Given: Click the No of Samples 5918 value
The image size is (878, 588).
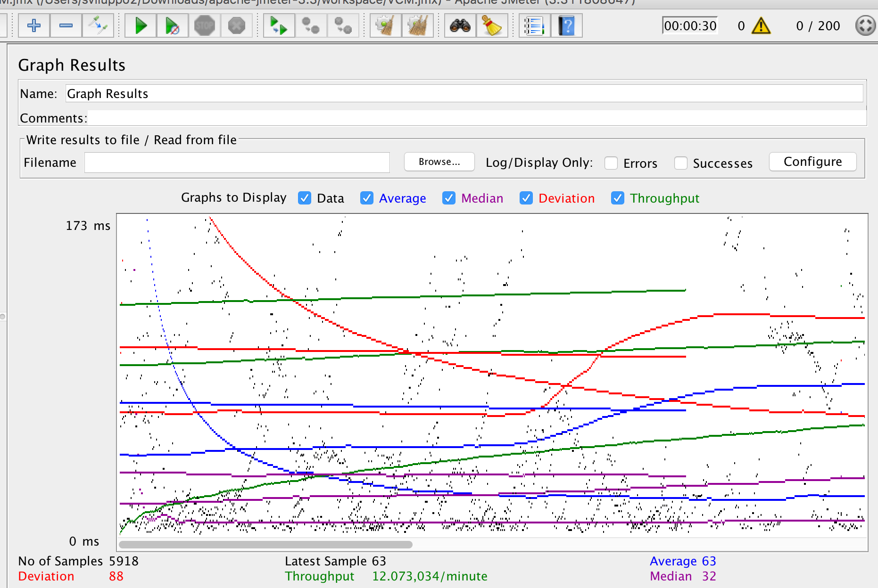Looking at the screenshot, I should tap(124, 561).
